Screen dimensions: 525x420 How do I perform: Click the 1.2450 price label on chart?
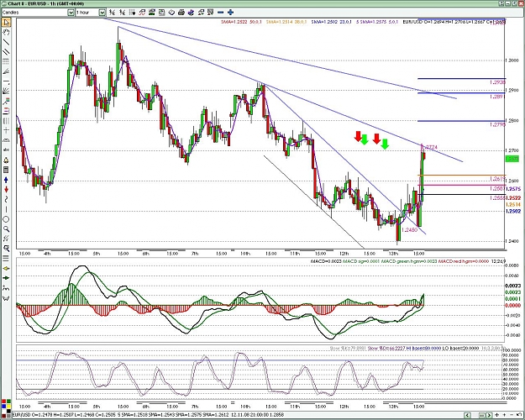pos(409,230)
